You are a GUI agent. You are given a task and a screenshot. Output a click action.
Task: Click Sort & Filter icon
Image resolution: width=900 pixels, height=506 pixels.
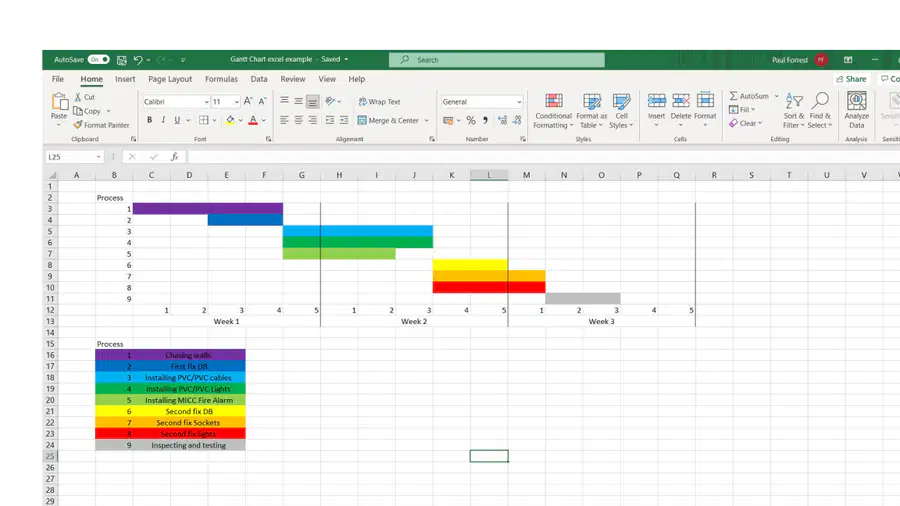(794, 101)
